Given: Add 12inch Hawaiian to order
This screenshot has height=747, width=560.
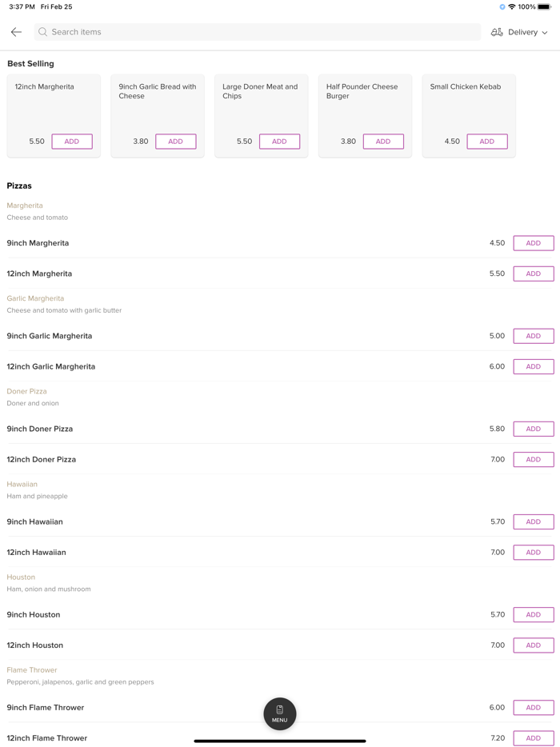Looking at the screenshot, I should (534, 552).
